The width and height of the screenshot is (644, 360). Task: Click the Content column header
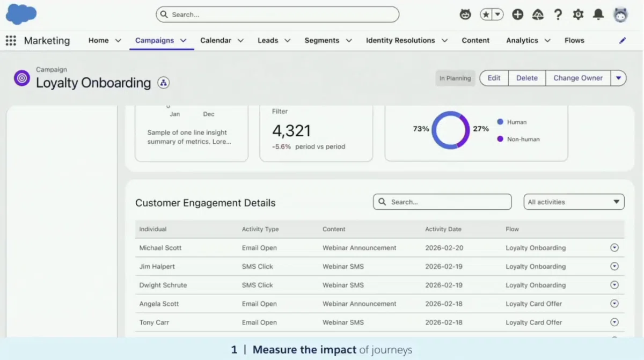(334, 229)
